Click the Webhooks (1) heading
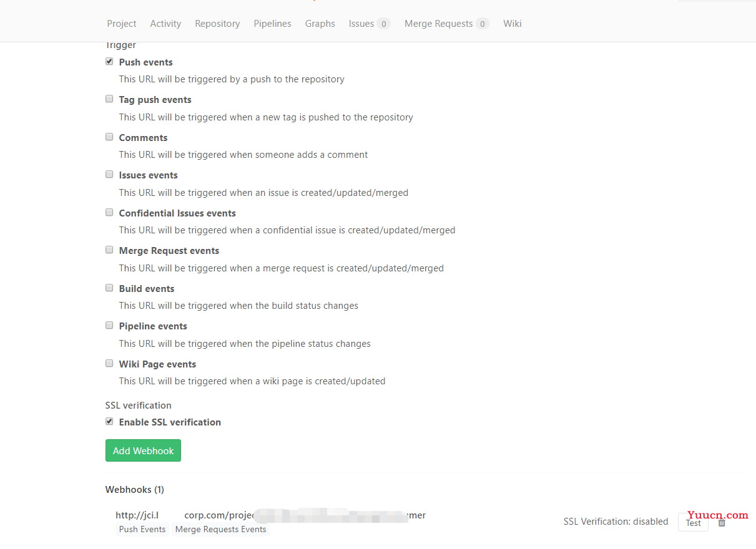Image resolution: width=756 pixels, height=549 pixels. [135, 490]
